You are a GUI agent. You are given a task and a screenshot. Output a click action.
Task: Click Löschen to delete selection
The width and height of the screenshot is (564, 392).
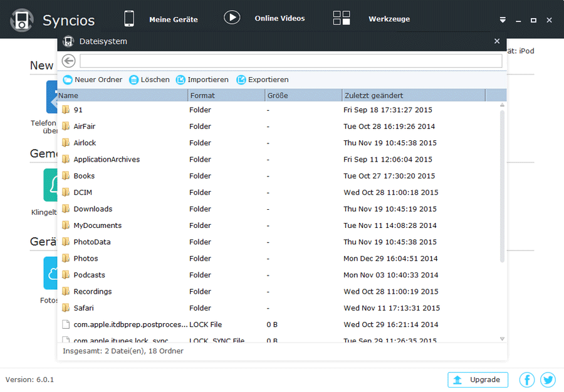tap(149, 80)
